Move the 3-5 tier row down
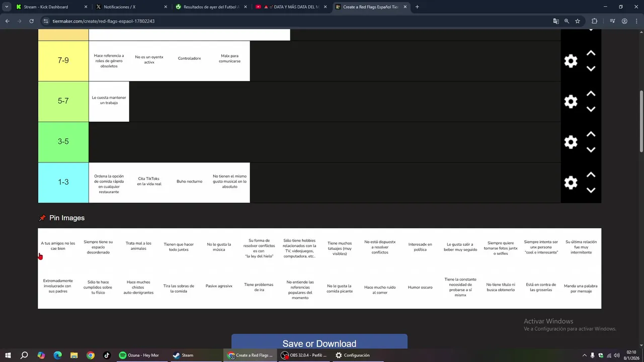Viewport: 644px width, 362px height. point(591,150)
